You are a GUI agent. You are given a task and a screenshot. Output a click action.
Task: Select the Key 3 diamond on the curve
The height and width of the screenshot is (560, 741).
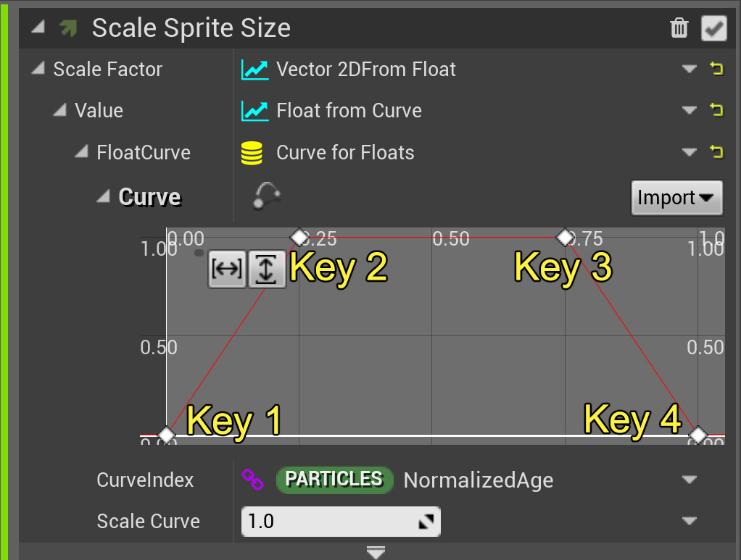coord(565,237)
